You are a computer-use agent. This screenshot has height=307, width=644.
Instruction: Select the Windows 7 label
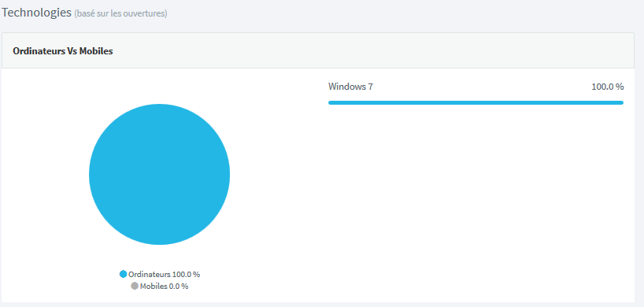click(350, 87)
